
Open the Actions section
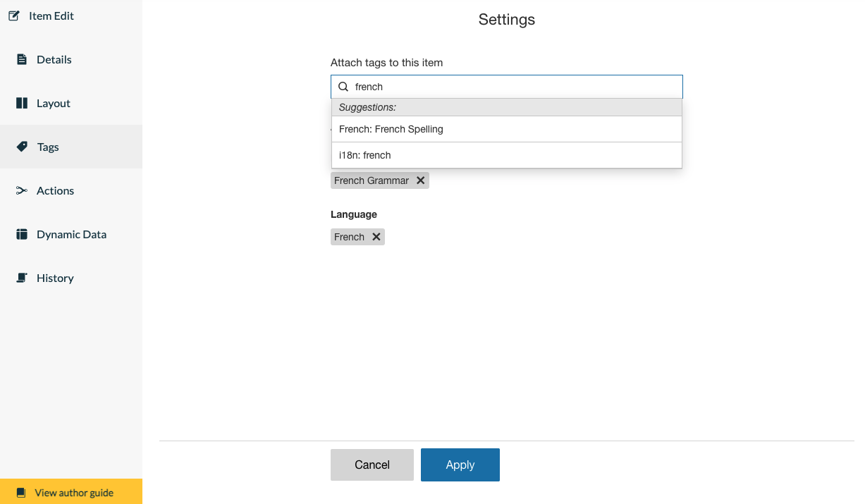tap(71, 190)
